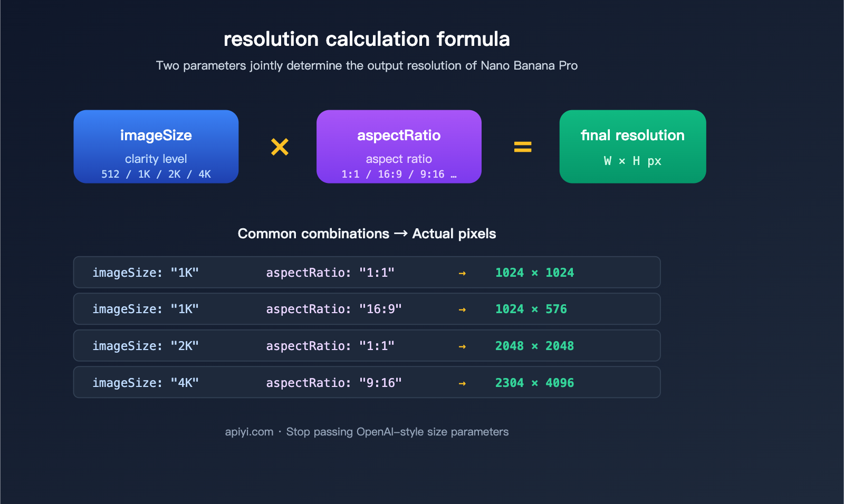This screenshot has height=504, width=844.
Task: Click the 'W × H px' text
Action: click(x=632, y=161)
